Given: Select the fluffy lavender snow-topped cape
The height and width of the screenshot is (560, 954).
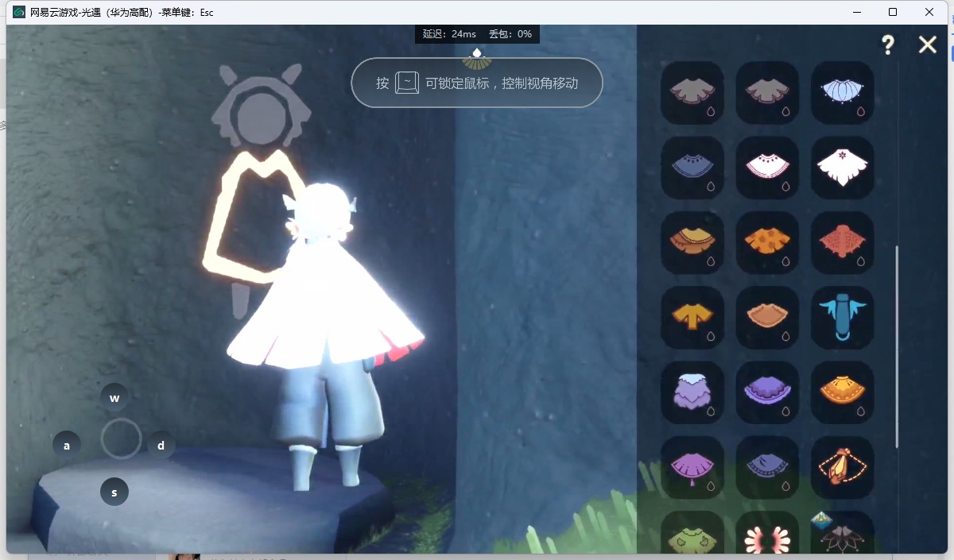Looking at the screenshot, I should [x=692, y=392].
